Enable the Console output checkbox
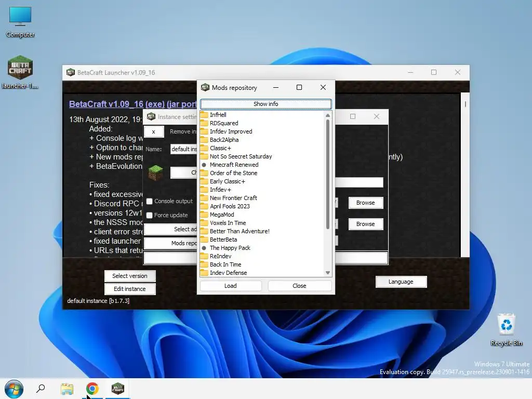 (x=149, y=201)
